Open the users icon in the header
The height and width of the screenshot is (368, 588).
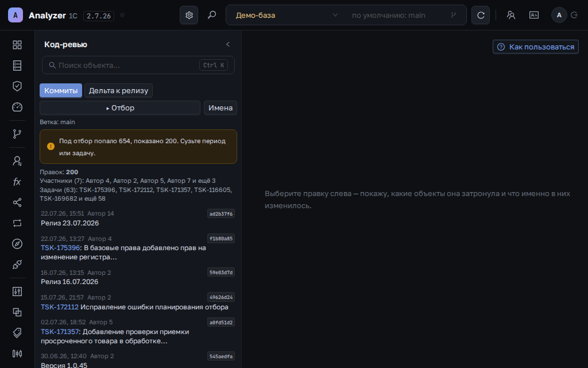tap(510, 15)
